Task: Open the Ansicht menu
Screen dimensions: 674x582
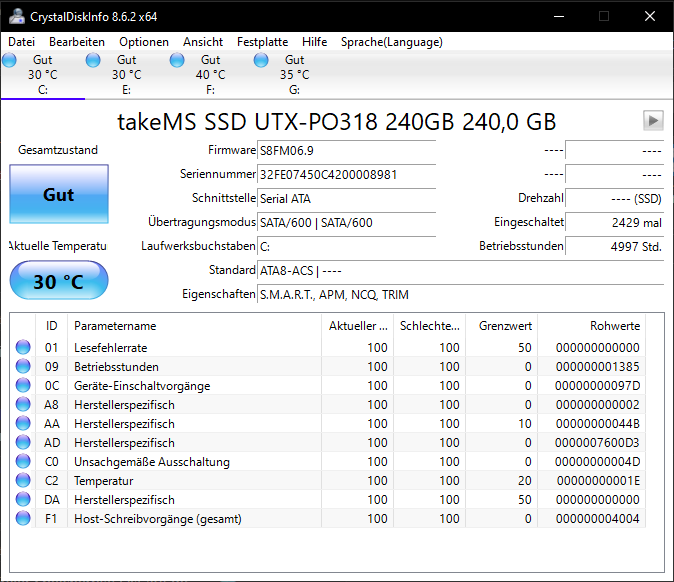Action: pyautogui.click(x=203, y=42)
